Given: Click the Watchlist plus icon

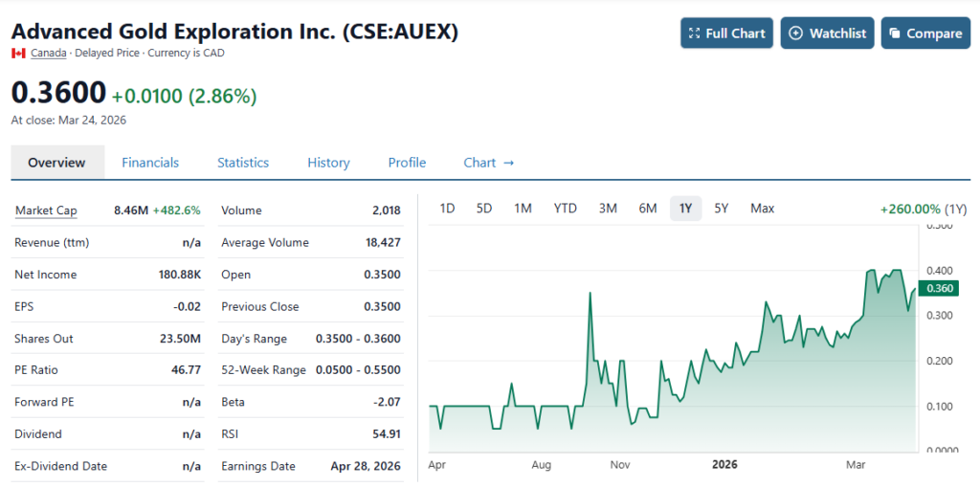Looking at the screenshot, I should pyautogui.click(x=795, y=33).
